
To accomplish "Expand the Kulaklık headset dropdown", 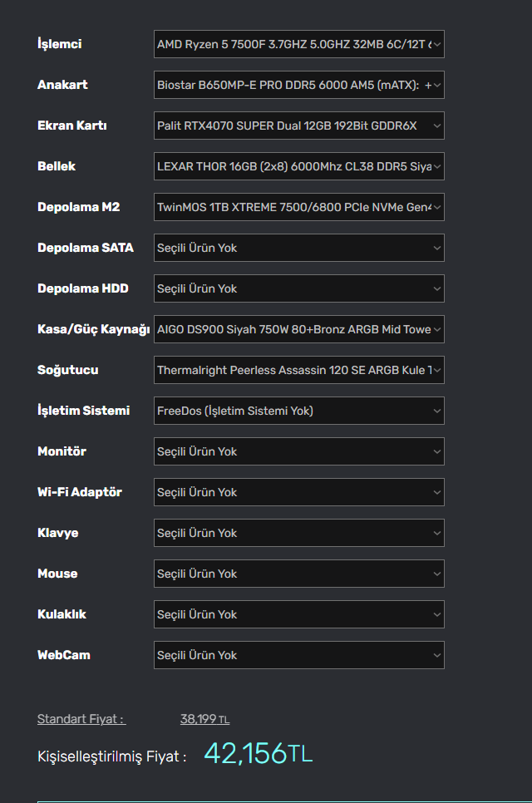I will [298, 614].
